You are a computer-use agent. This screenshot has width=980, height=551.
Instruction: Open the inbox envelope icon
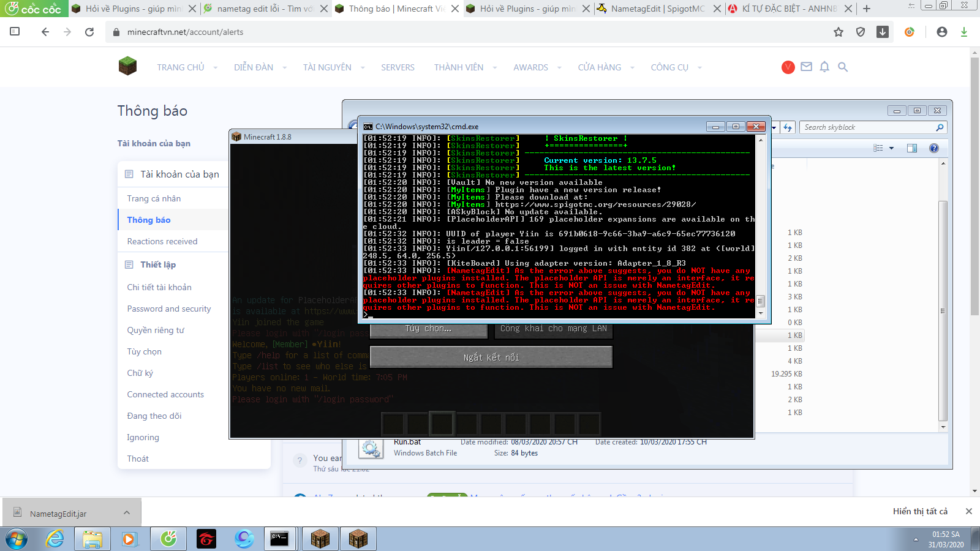click(x=806, y=67)
